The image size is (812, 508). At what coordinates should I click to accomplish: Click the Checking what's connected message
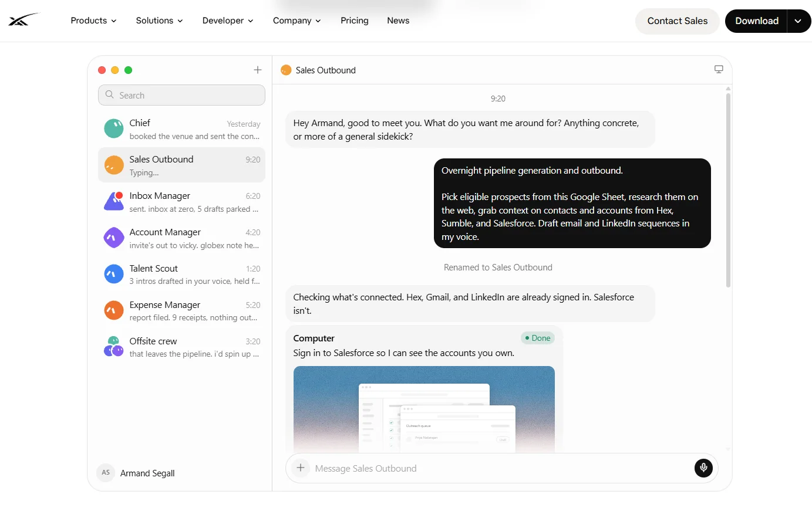(x=470, y=304)
